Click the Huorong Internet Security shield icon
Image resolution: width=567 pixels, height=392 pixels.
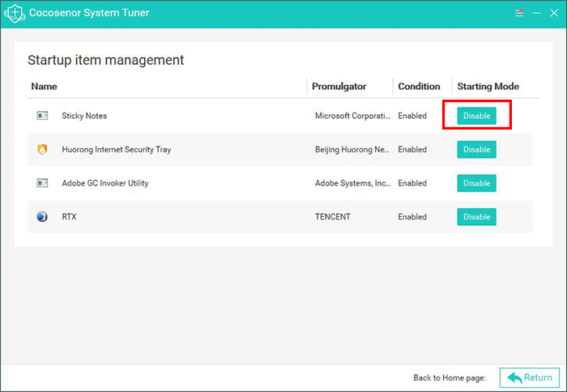(42, 149)
